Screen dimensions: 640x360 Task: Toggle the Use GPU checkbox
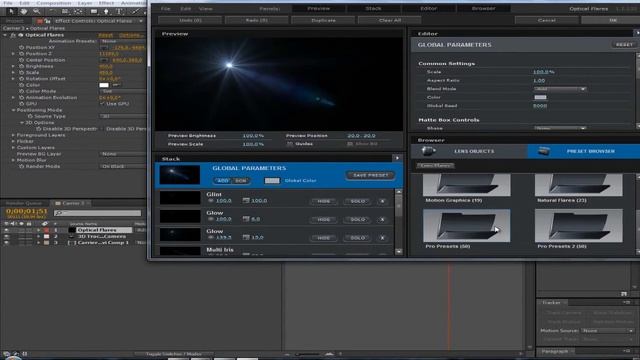[x=102, y=104]
